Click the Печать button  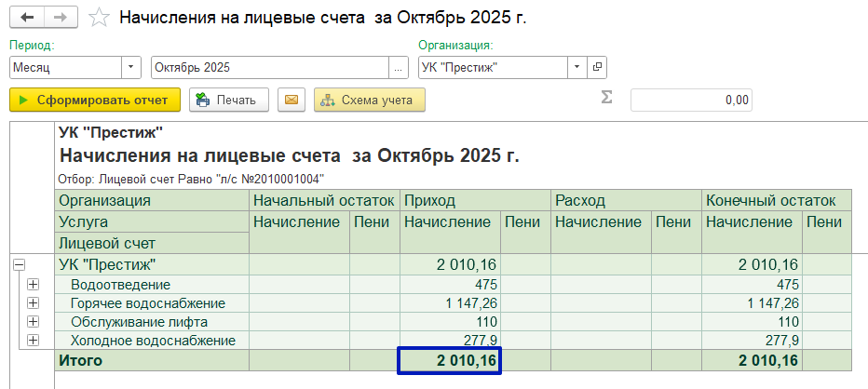click(x=229, y=100)
